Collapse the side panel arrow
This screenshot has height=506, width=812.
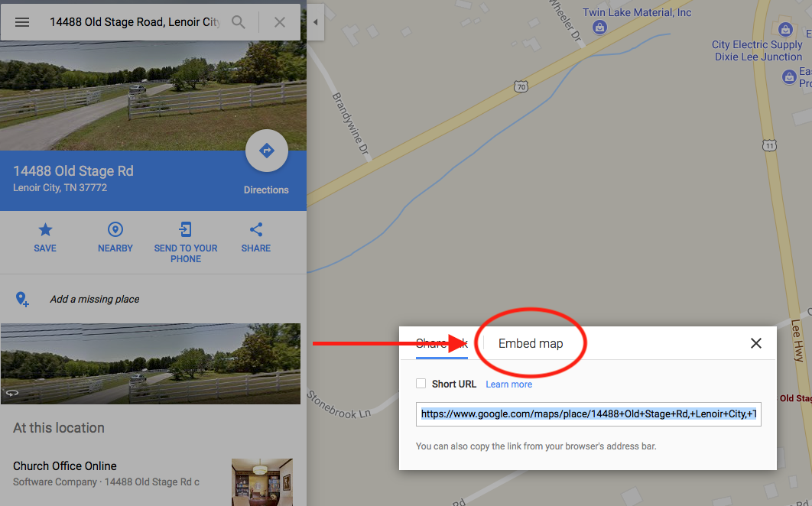tap(315, 22)
